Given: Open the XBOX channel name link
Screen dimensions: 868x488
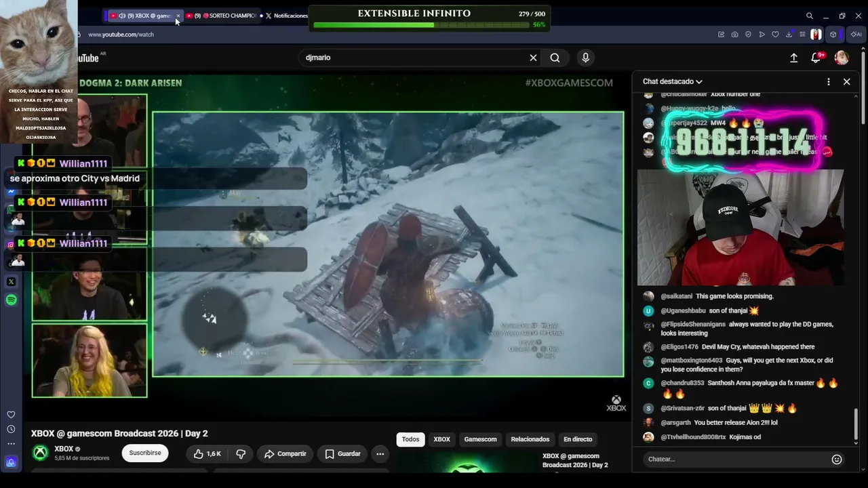Looking at the screenshot, I should [64, 449].
